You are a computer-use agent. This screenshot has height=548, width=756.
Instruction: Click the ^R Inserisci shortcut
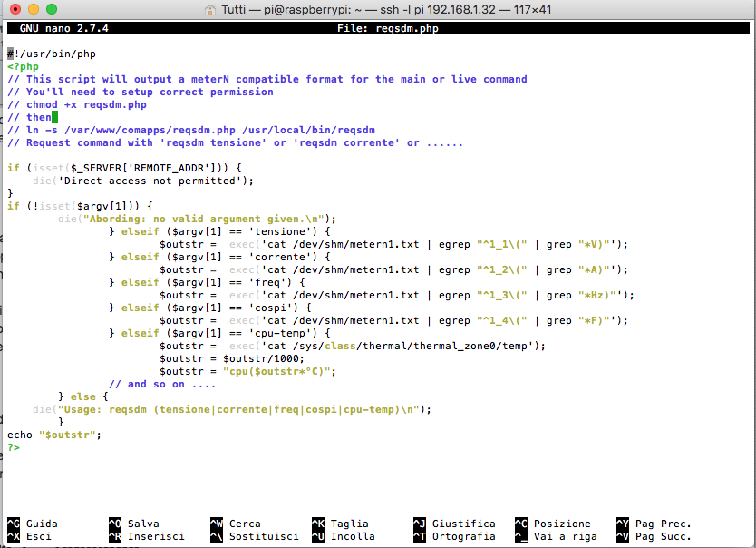pos(147,536)
